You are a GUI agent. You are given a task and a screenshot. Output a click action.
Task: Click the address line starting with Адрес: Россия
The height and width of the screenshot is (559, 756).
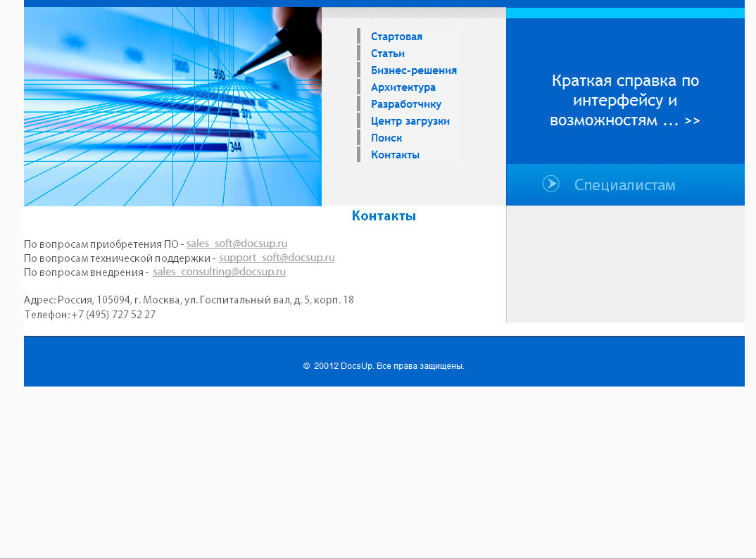[189, 300]
